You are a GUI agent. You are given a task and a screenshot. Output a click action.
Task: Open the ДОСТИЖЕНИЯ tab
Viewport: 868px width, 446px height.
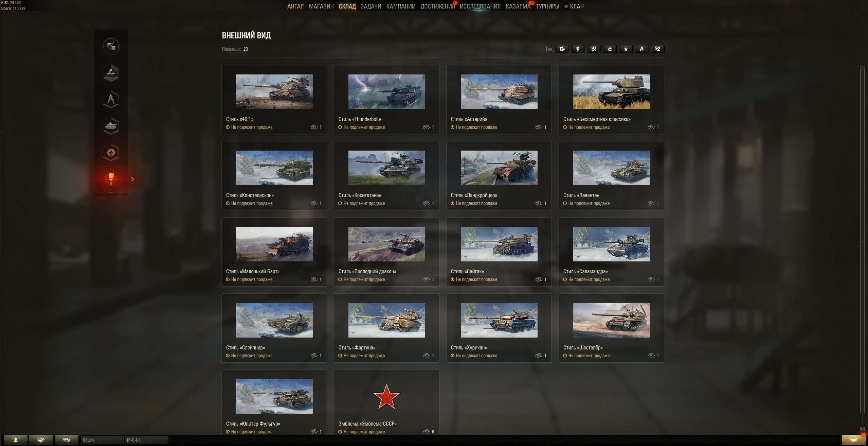pos(438,6)
